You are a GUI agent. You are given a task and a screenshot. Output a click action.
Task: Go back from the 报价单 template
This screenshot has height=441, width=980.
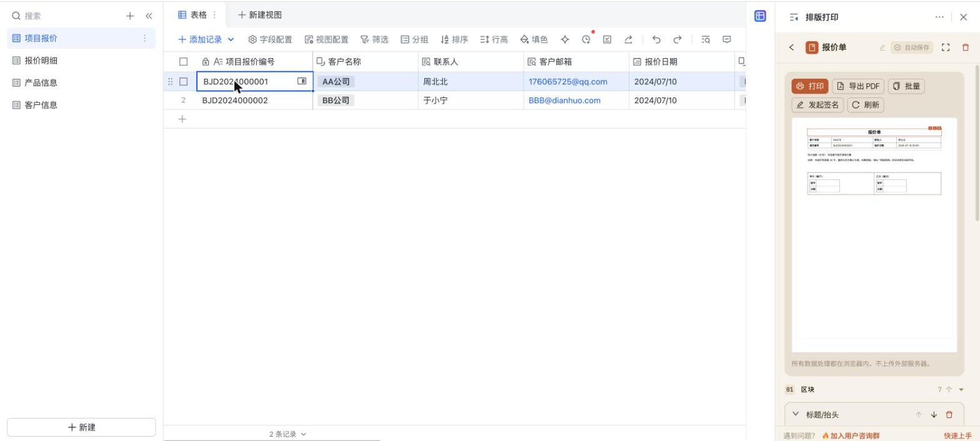click(792, 47)
